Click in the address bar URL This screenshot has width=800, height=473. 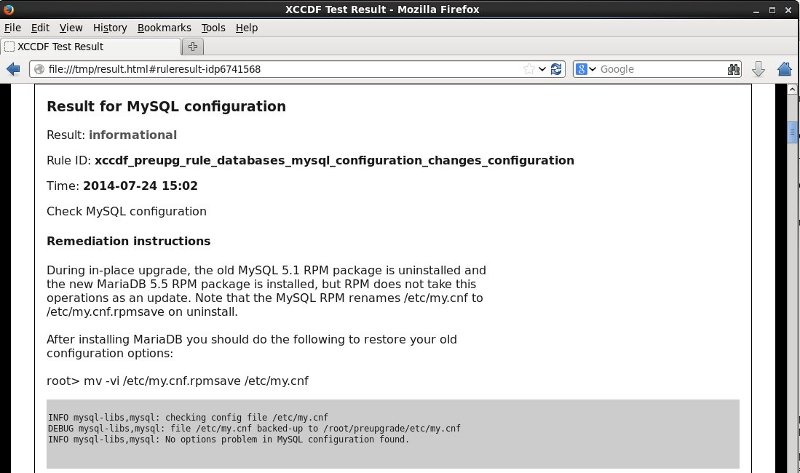(x=280, y=69)
